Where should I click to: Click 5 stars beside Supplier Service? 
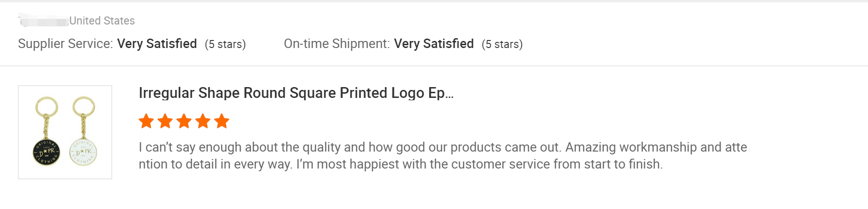225,44
